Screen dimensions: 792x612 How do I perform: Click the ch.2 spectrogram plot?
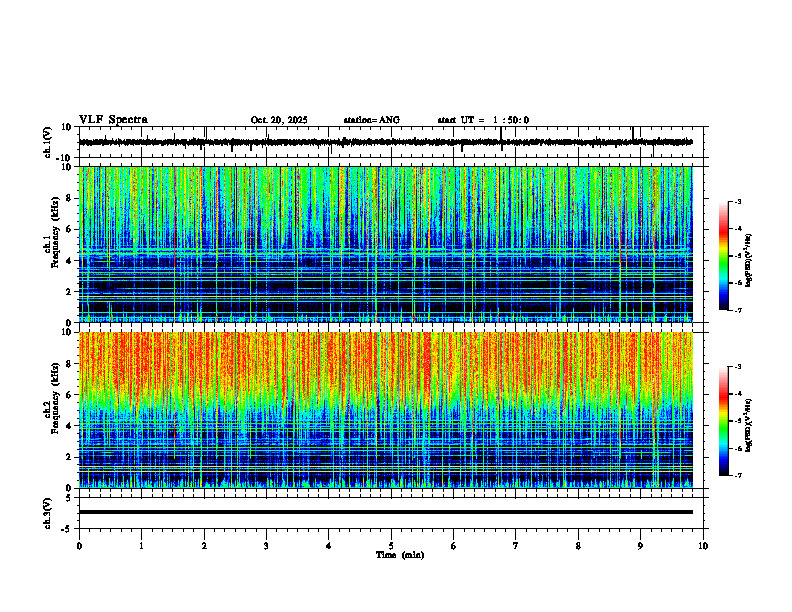click(x=385, y=410)
